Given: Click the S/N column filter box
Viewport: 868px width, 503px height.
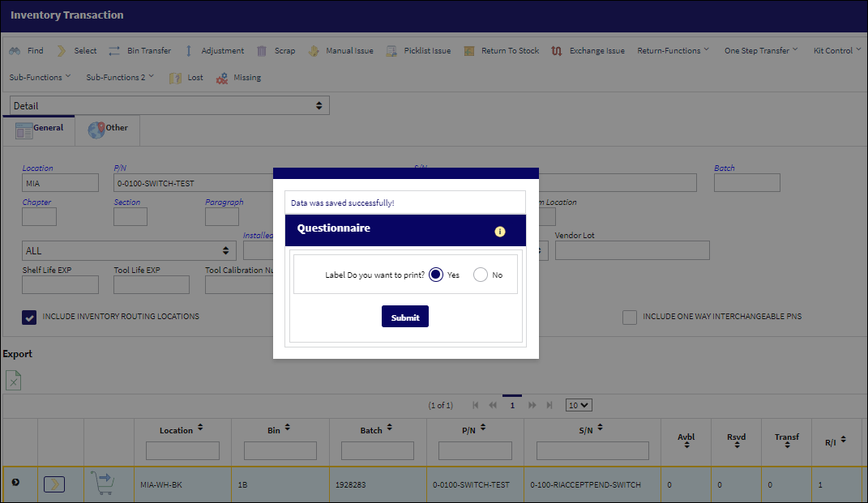Looking at the screenshot, I should [x=592, y=450].
